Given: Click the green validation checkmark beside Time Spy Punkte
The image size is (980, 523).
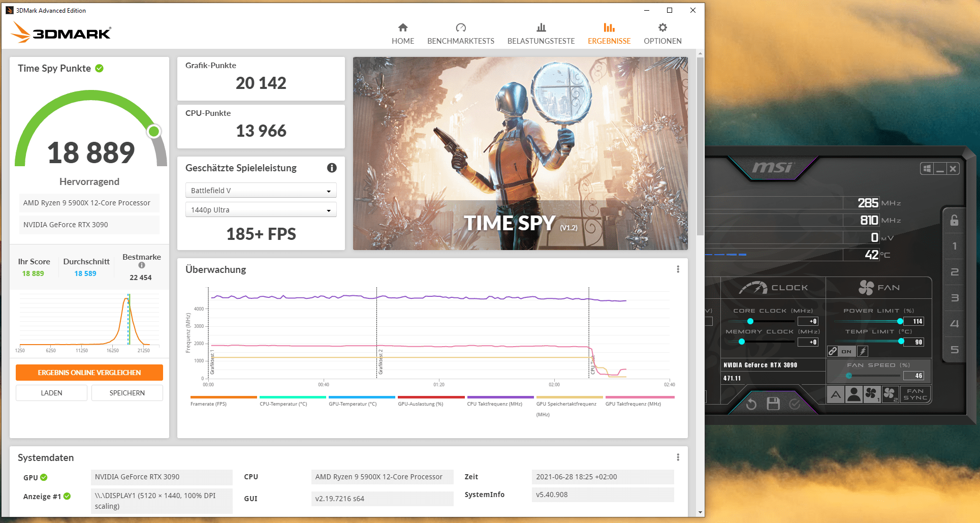Looking at the screenshot, I should pos(100,68).
